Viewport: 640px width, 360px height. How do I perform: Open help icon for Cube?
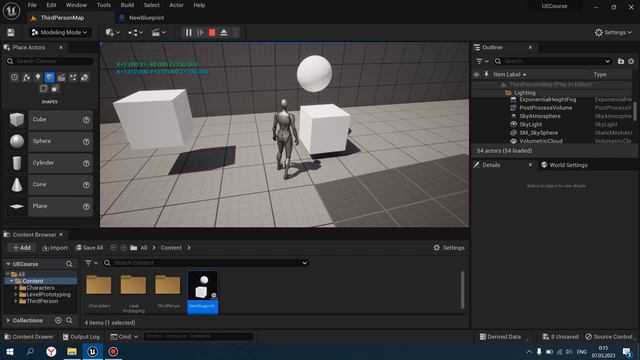tap(86, 120)
